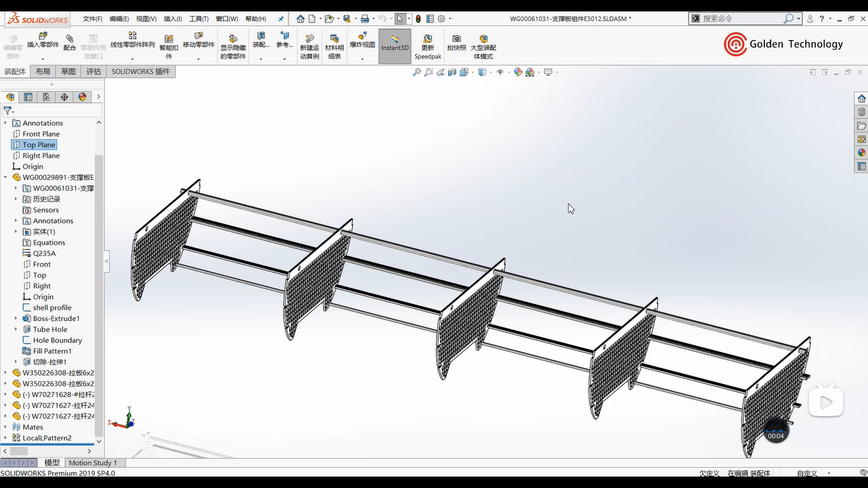This screenshot has height=488, width=868.
Task: Click the Section View icon in the view toolbar
Action: 452,72
